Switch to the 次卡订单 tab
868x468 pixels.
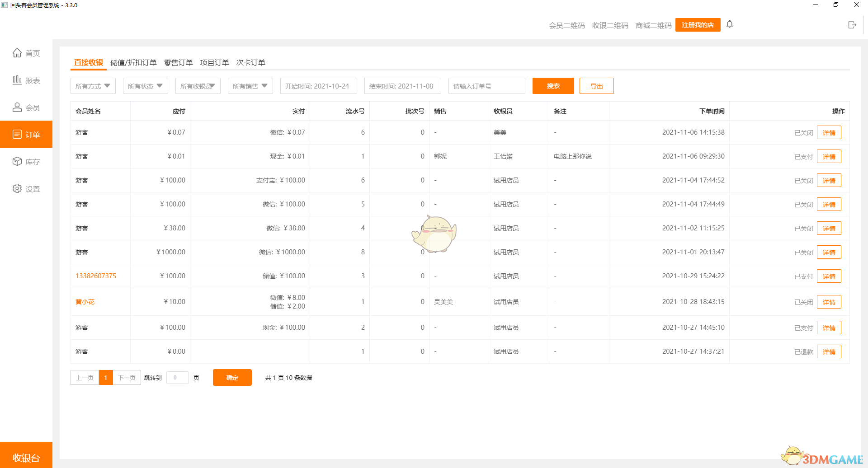click(x=251, y=62)
